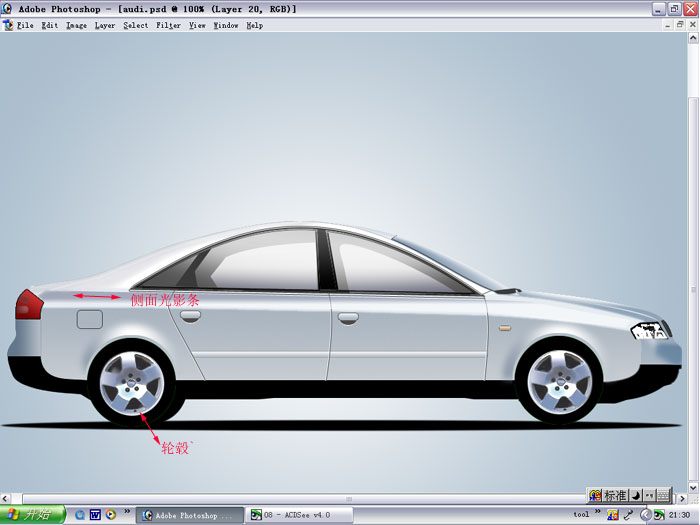Click the Windows Start button
This screenshot has height=525, width=700.
[x=32, y=515]
